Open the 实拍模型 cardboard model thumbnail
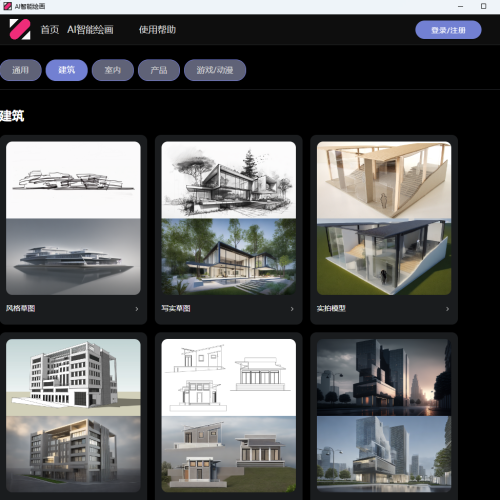This screenshot has width=500, height=500. pyautogui.click(x=384, y=218)
